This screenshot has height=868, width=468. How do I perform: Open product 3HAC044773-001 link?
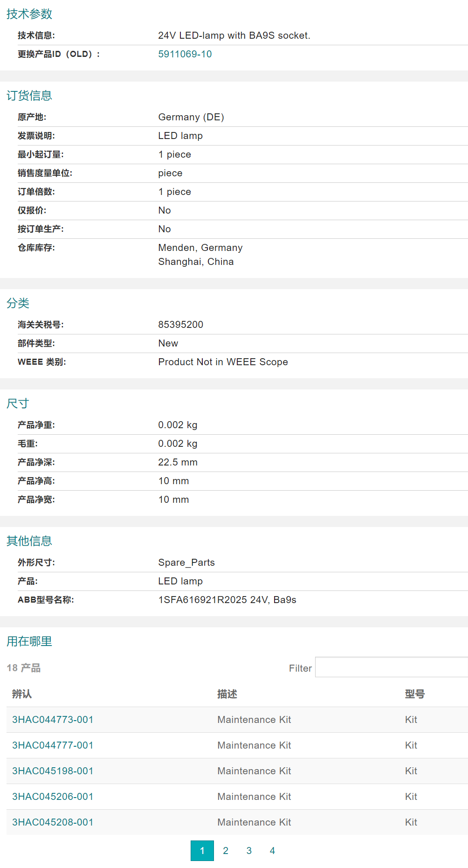point(53,720)
